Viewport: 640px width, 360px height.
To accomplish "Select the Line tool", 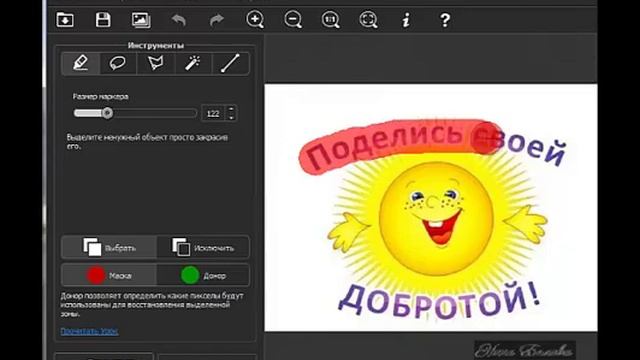I will pos(230,63).
